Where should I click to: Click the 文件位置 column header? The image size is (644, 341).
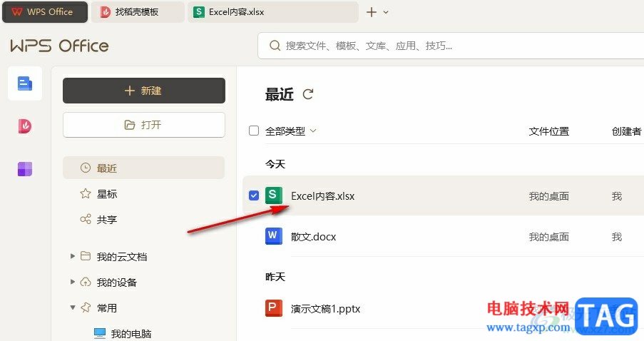pos(548,131)
